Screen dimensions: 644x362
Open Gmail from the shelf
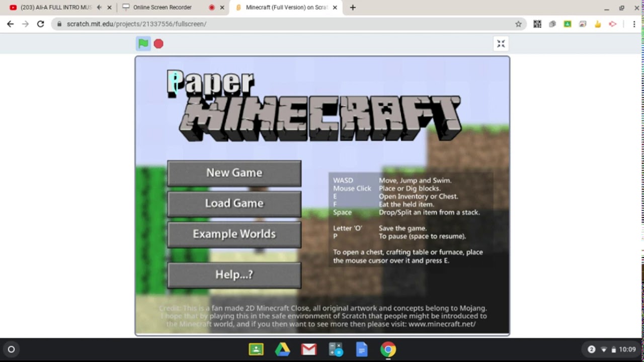click(x=308, y=349)
